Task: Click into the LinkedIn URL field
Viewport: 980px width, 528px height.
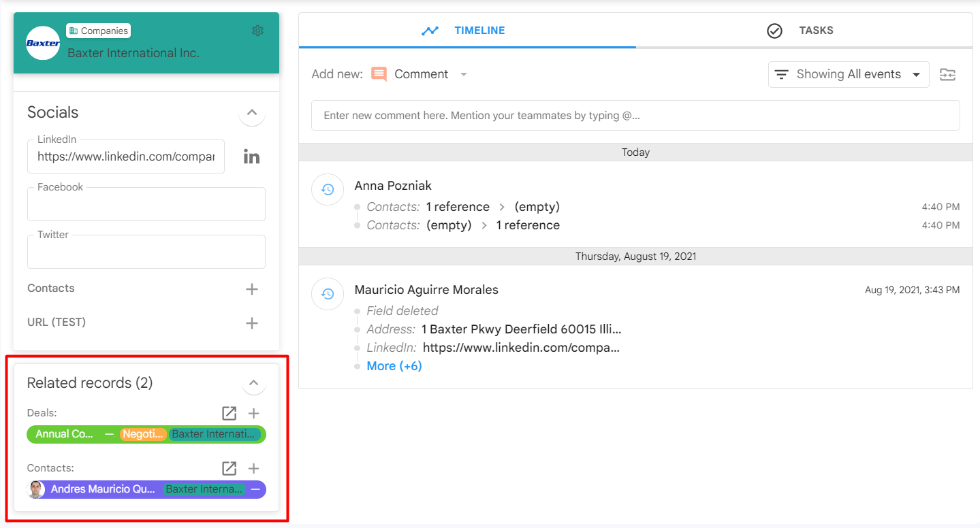Action: [x=126, y=156]
